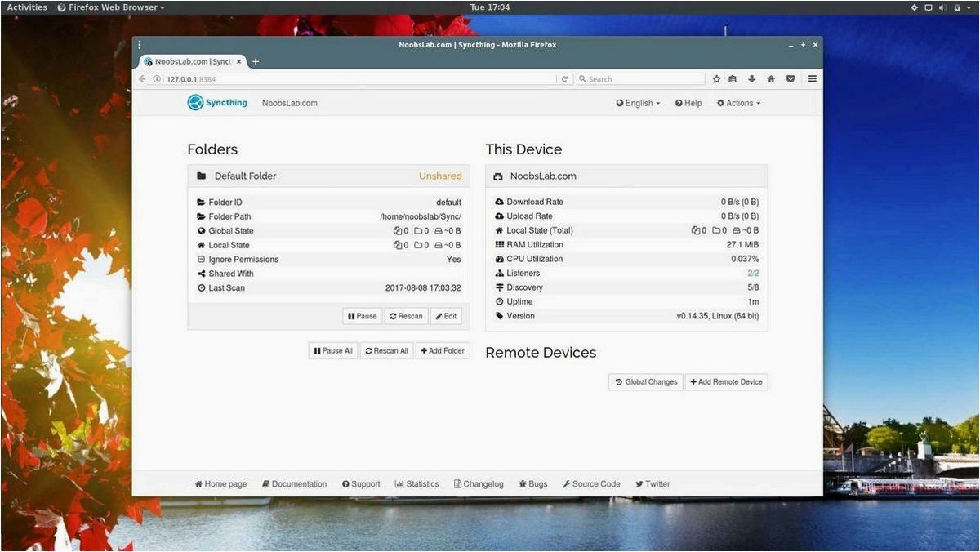Image resolution: width=980 pixels, height=552 pixels.
Task: Click Add Folder button
Action: (x=443, y=350)
